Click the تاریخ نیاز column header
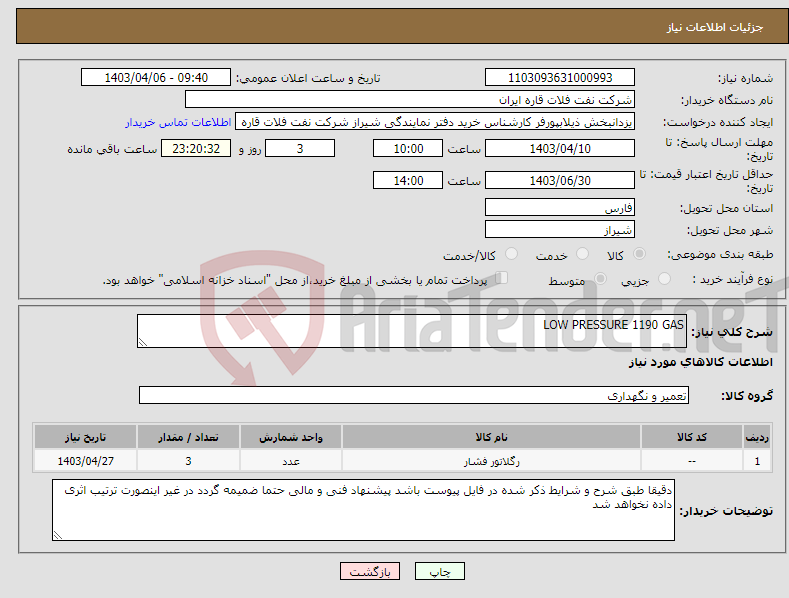 click(86, 437)
